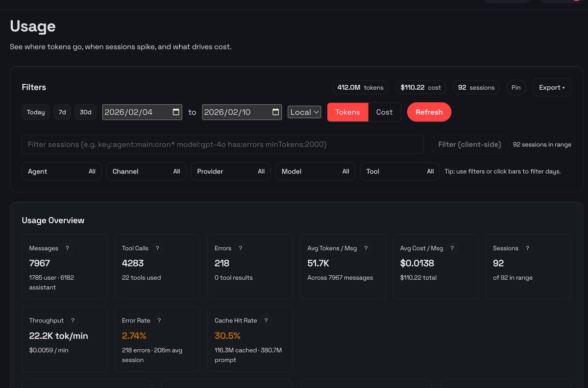Click the start date field 2026/02/04

click(142, 112)
